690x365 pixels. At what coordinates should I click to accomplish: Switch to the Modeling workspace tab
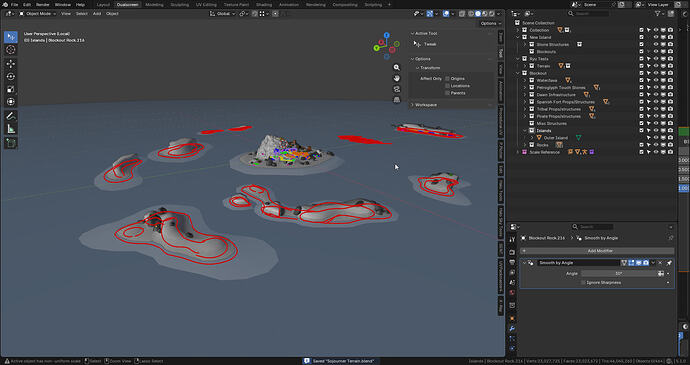(x=154, y=4)
